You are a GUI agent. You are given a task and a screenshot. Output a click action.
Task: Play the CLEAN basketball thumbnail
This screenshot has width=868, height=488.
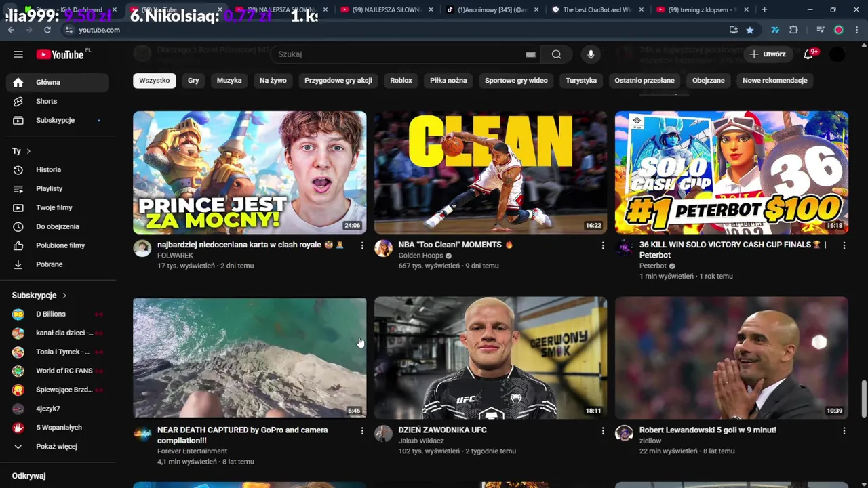coord(490,173)
